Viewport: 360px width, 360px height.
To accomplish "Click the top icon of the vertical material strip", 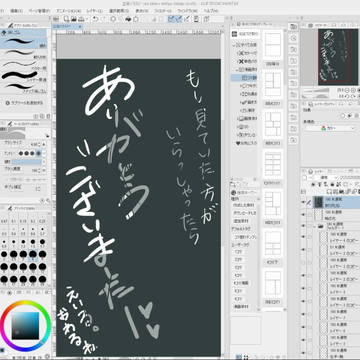I will pos(293,27).
